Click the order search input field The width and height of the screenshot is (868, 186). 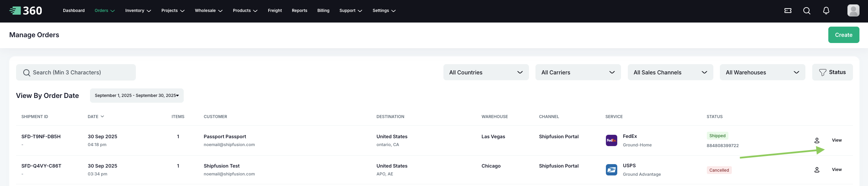click(76, 72)
